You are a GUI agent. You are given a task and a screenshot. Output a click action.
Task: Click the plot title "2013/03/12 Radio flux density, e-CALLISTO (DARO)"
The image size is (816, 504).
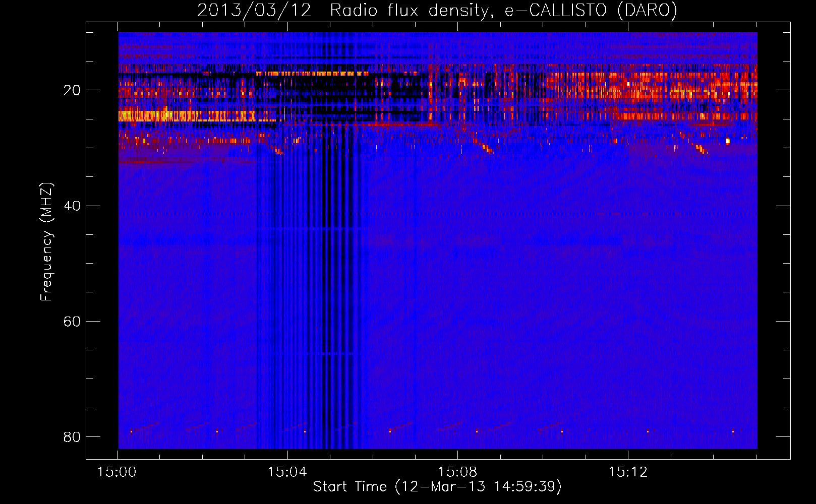click(x=437, y=10)
